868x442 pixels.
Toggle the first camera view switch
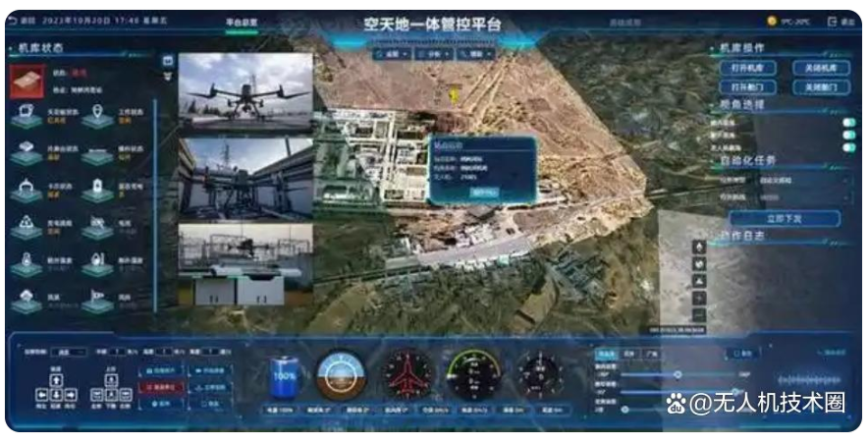click(x=848, y=122)
